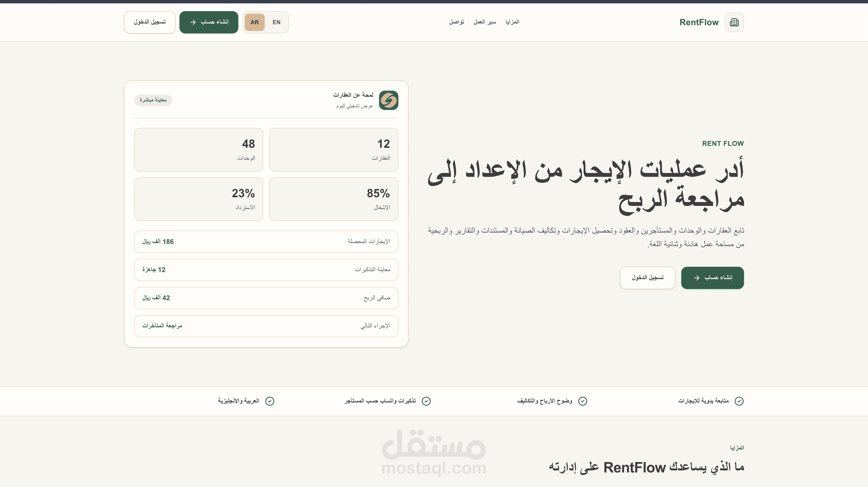Image resolution: width=868 pixels, height=487 pixels.
Task: Click the لمحة عن العقارات card title
Action: point(353,95)
